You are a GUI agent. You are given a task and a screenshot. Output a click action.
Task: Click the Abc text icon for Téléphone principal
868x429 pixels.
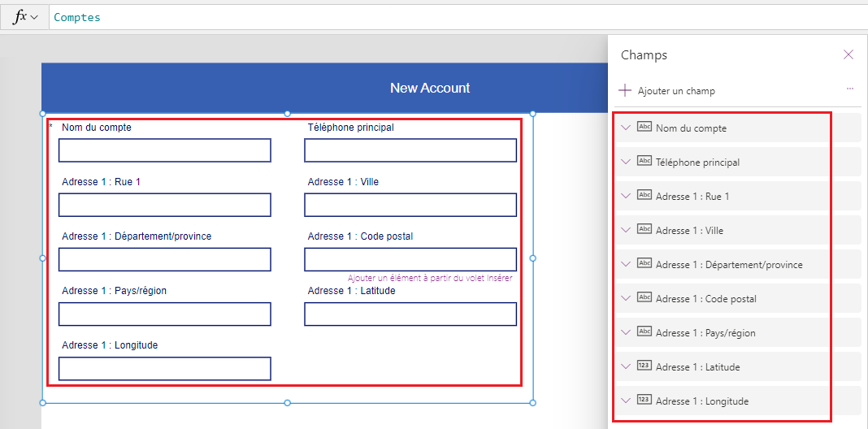(x=644, y=161)
